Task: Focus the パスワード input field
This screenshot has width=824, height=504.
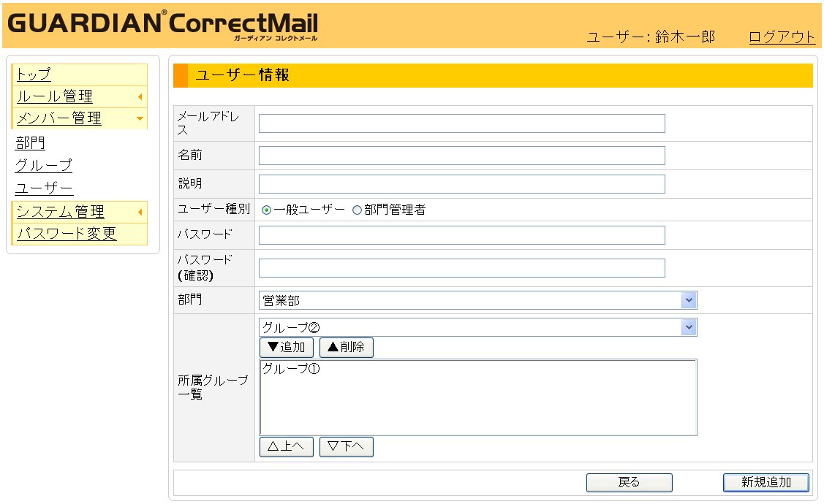Action: (x=462, y=235)
